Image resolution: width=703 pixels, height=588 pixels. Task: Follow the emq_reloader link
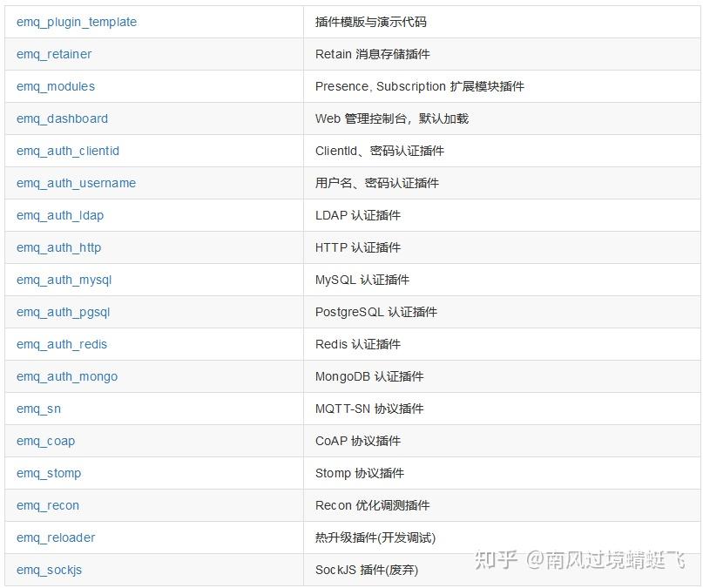56,538
